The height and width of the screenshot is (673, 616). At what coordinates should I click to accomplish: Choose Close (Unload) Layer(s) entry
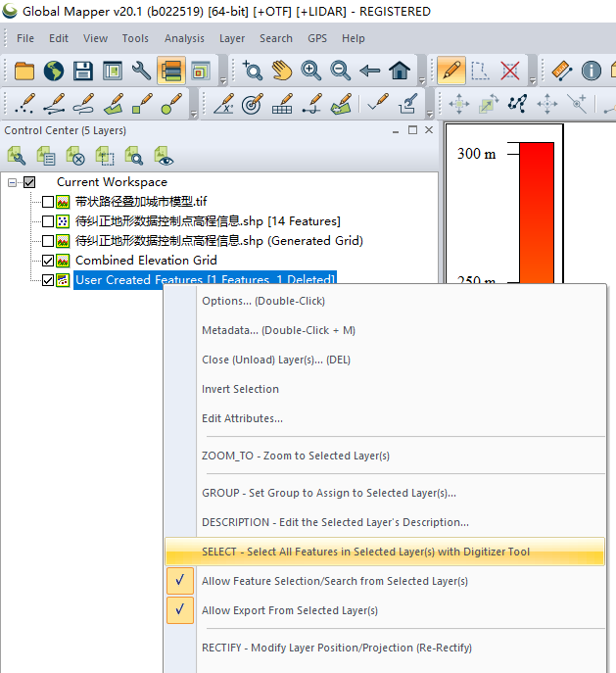[385, 360]
